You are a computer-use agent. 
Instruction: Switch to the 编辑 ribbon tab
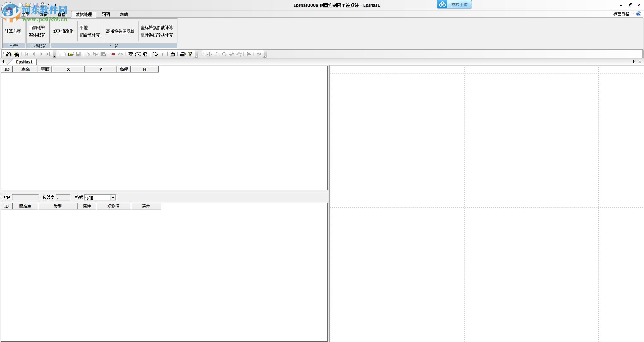point(44,14)
